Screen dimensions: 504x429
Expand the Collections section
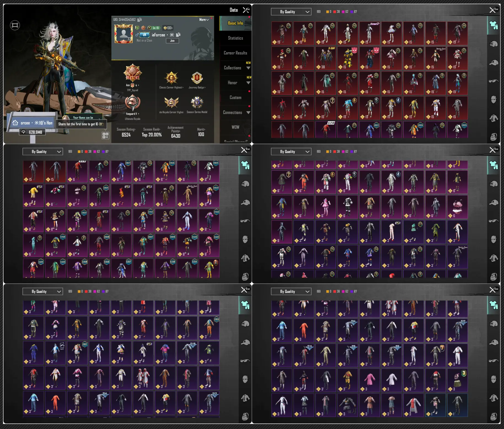(x=236, y=68)
